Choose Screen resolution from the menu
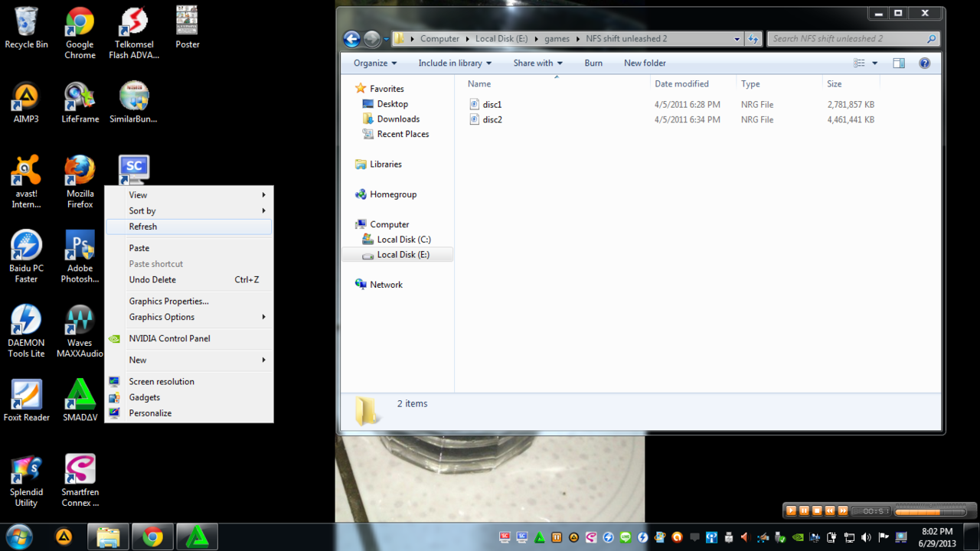 coord(188,382)
